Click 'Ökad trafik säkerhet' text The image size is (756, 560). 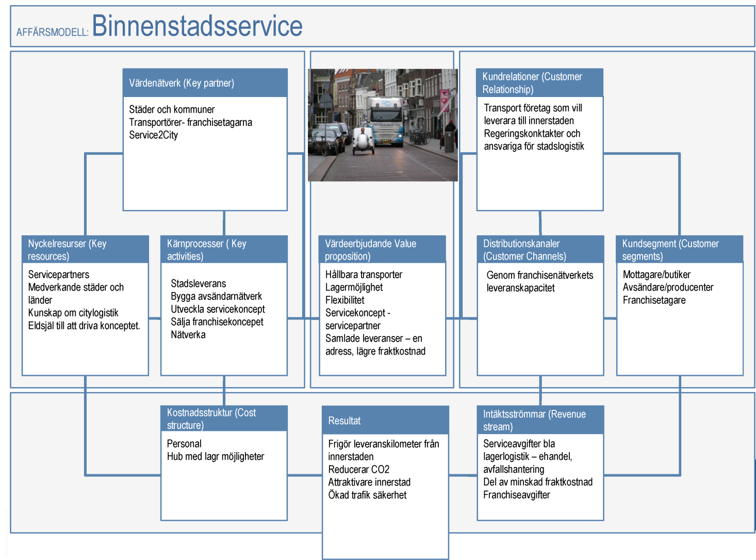point(367,495)
